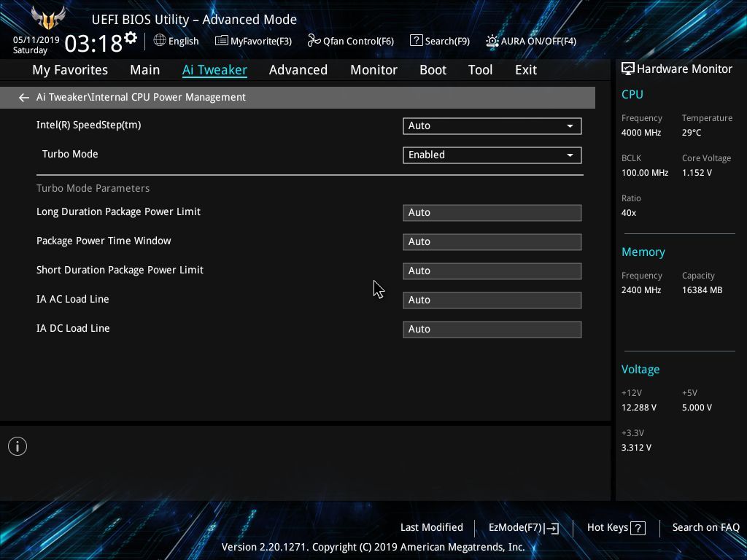Open Tool tab
Image resolution: width=747 pixels, height=560 pixels.
point(480,70)
